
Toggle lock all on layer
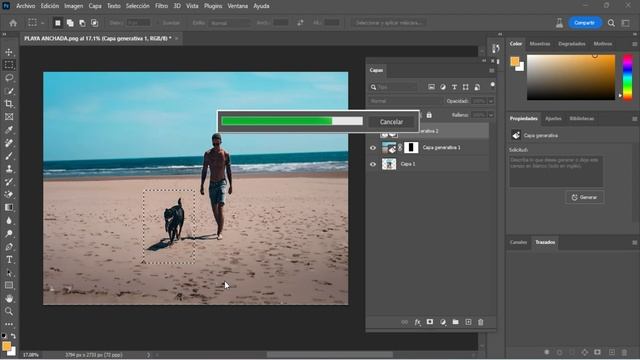click(429, 116)
